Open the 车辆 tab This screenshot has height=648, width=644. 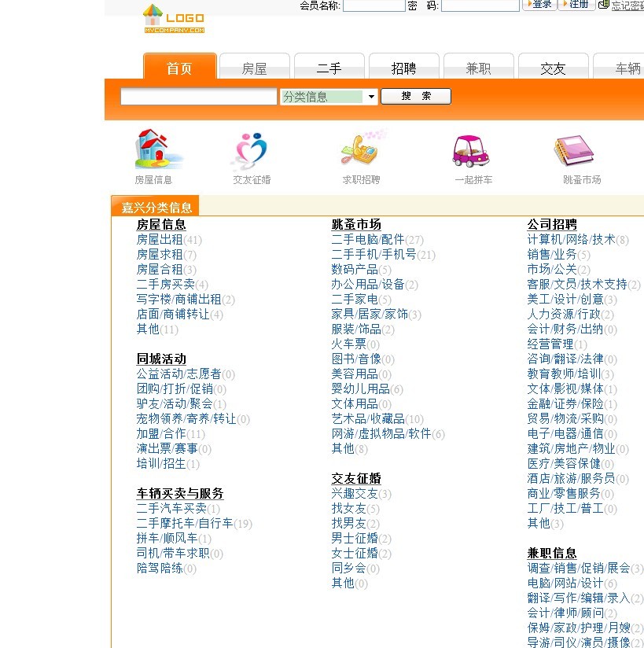click(x=619, y=66)
